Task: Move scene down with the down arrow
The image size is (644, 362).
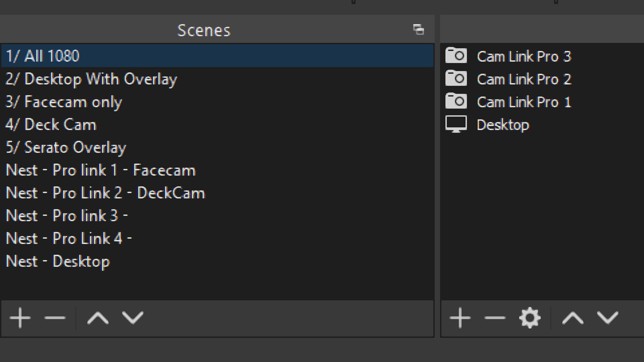Action: click(133, 317)
